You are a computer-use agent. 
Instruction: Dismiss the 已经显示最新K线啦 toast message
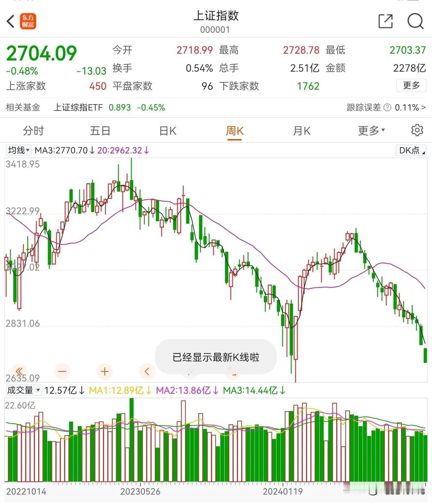pyautogui.click(x=216, y=357)
